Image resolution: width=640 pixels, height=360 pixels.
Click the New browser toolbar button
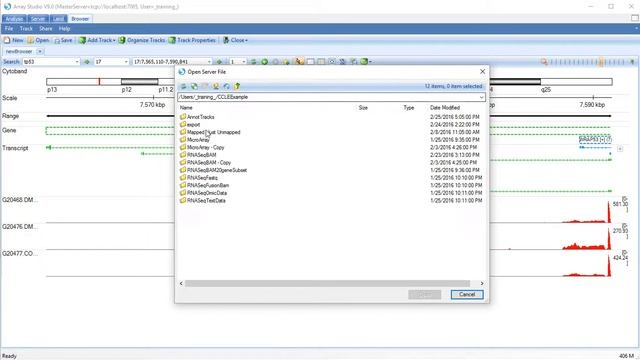(13, 40)
